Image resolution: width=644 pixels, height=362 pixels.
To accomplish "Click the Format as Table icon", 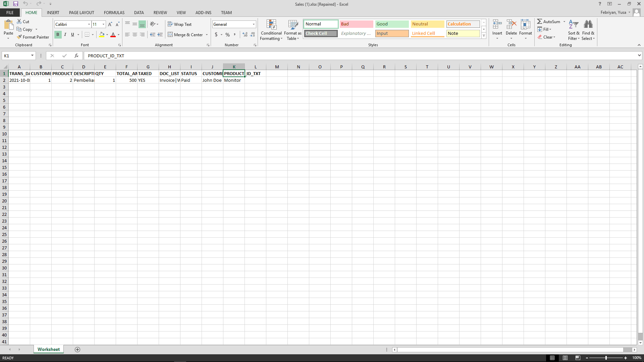I will coord(293,25).
